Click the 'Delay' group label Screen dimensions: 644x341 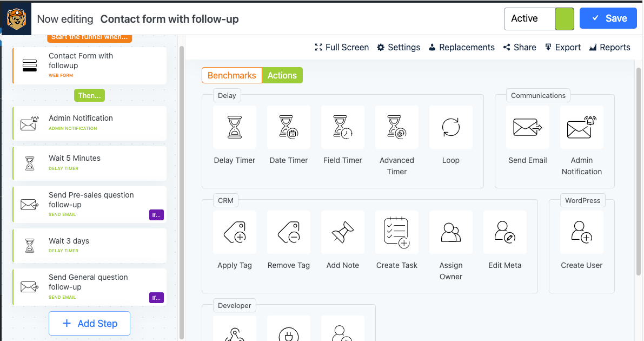pos(227,95)
